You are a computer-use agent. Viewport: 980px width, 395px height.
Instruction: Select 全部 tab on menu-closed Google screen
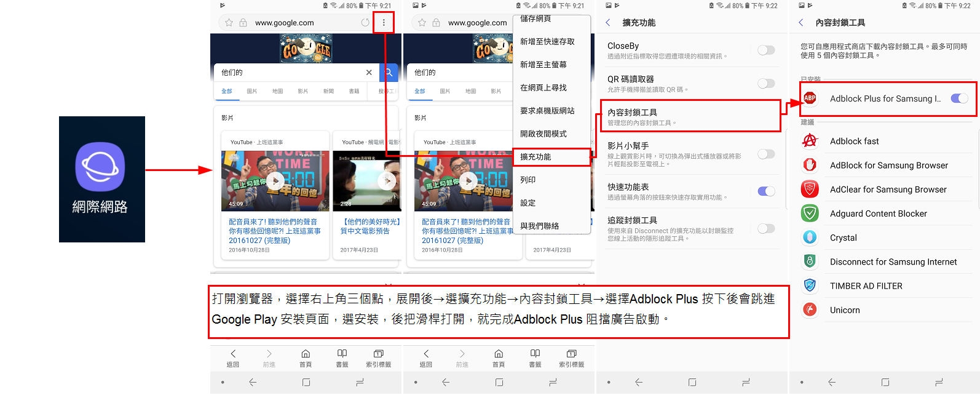point(227,91)
